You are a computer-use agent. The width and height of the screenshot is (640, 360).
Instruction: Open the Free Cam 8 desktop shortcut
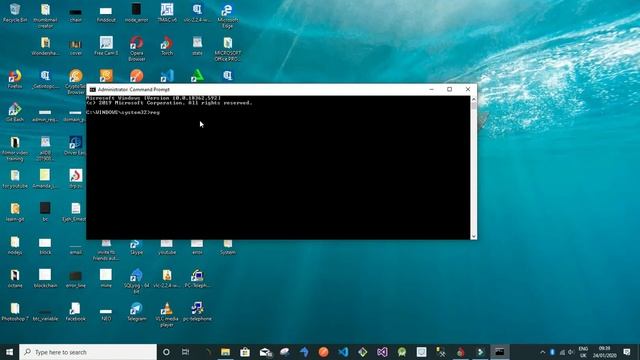pos(106,46)
